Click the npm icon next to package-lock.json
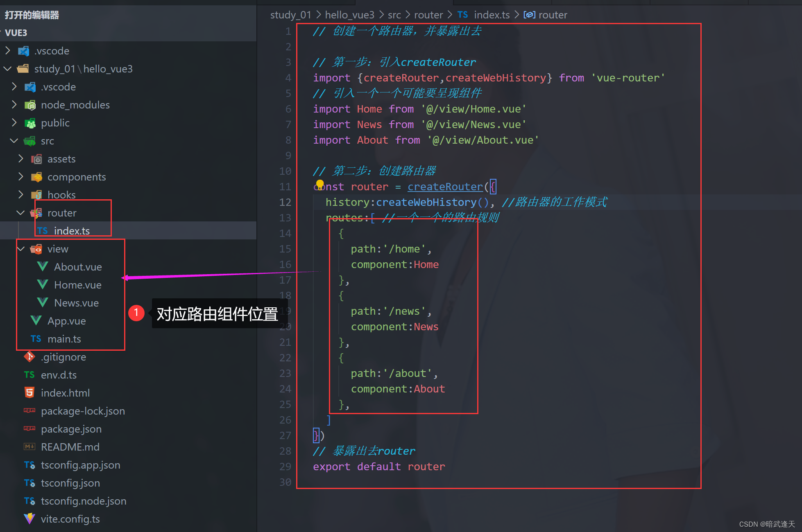 point(29,410)
